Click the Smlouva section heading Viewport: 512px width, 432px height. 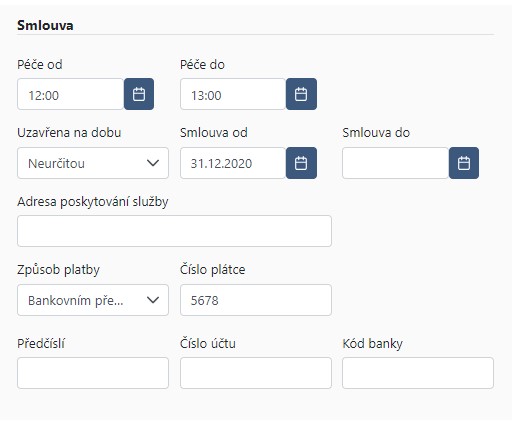tap(45, 26)
